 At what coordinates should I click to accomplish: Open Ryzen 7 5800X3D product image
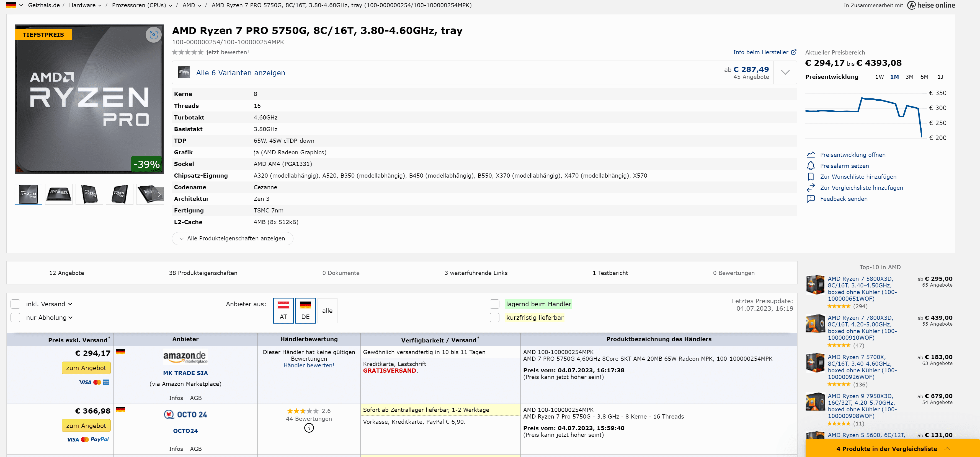(x=815, y=285)
